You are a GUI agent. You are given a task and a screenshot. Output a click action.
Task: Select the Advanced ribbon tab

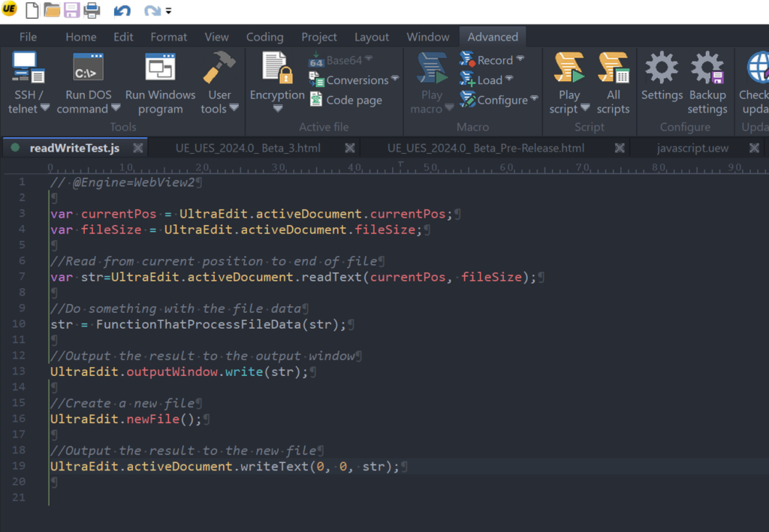click(493, 37)
